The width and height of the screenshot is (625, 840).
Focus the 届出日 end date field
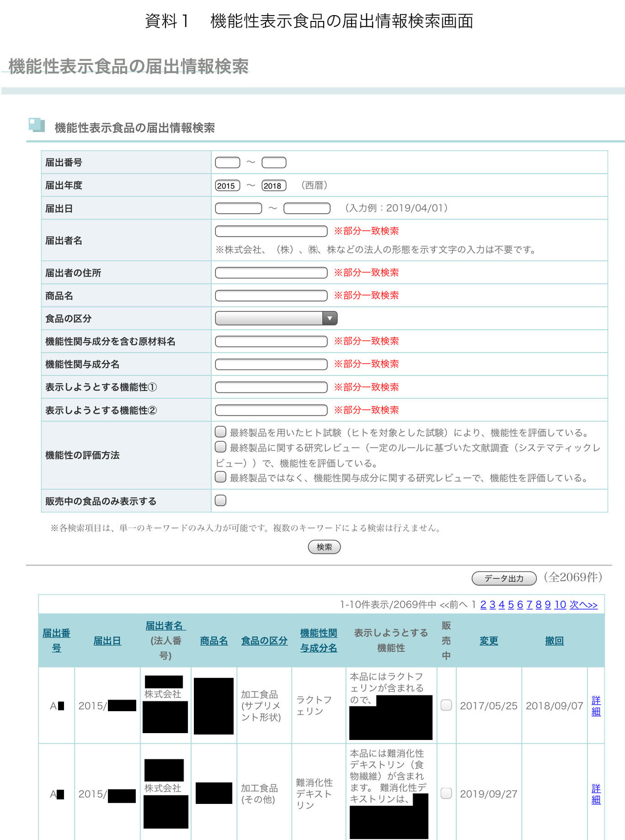click(x=307, y=208)
